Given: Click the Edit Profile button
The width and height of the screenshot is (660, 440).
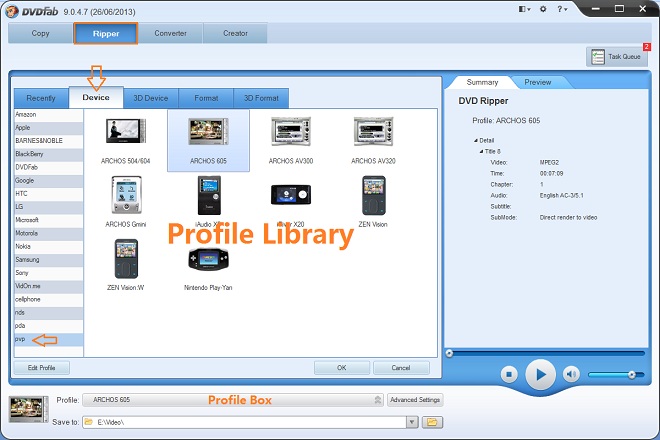Looking at the screenshot, I should (x=42, y=368).
